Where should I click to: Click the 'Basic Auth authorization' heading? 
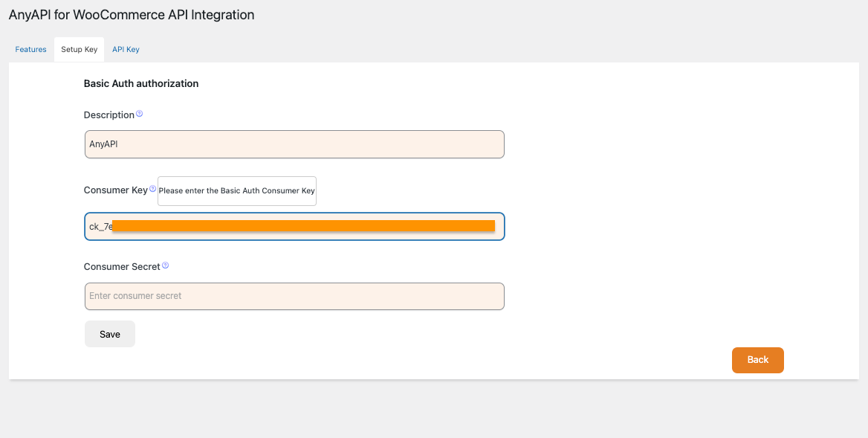coord(141,84)
